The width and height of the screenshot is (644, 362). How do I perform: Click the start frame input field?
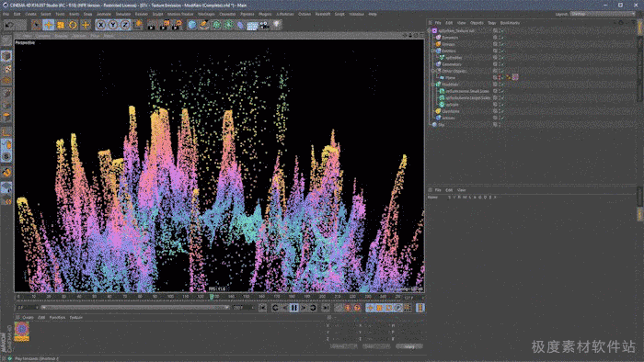[x=28, y=308]
